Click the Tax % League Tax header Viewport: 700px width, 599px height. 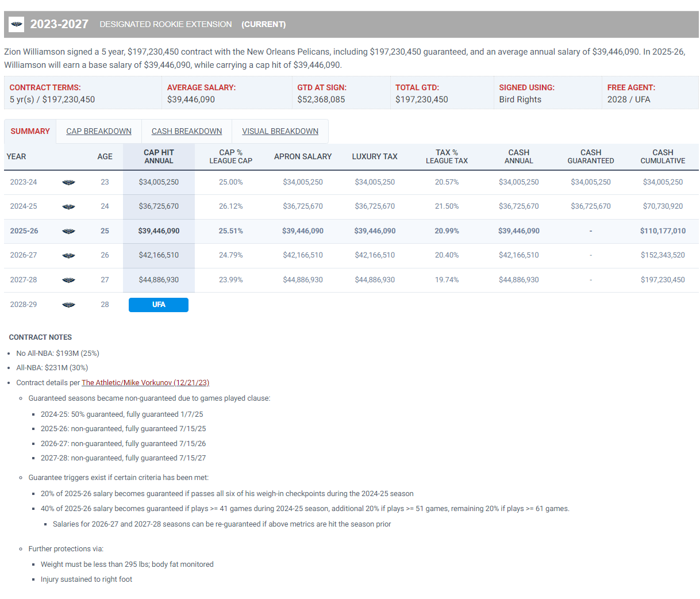coord(447,156)
